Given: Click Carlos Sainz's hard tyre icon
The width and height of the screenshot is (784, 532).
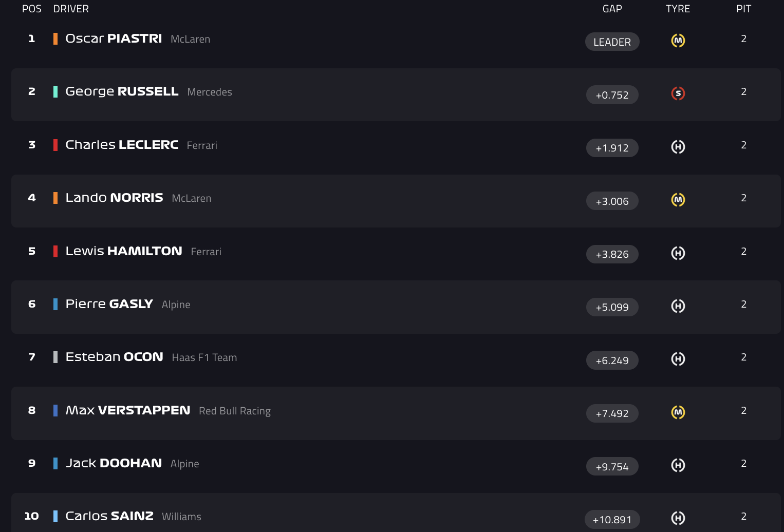Looking at the screenshot, I should point(678,518).
